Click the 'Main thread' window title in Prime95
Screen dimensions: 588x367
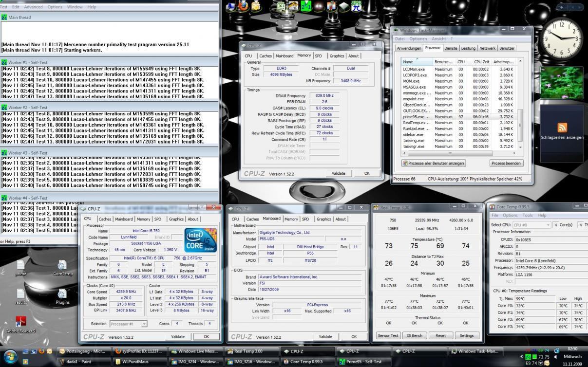(19, 18)
